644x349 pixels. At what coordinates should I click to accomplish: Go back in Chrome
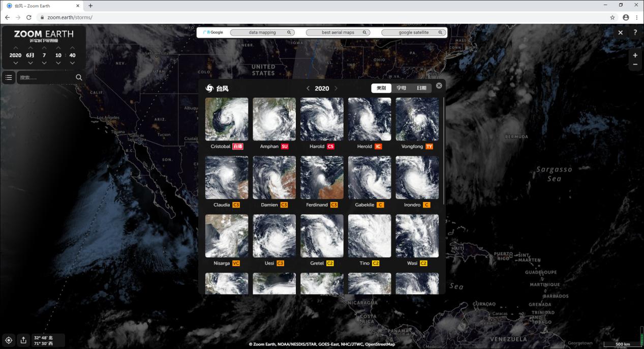tap(7, 17)
